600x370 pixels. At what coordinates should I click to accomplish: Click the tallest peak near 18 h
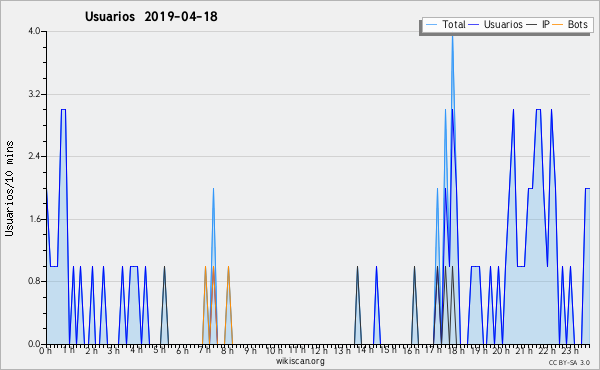[452, 36]
